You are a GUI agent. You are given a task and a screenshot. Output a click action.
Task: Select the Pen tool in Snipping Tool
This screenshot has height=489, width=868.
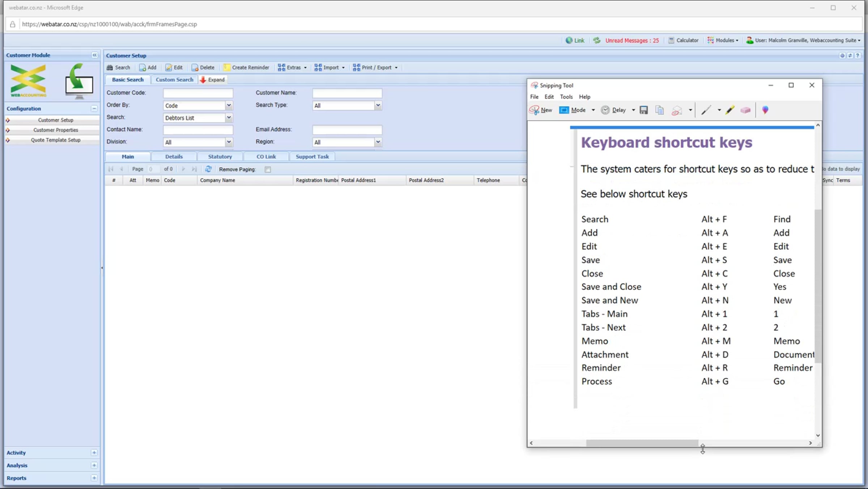point(706,110)
